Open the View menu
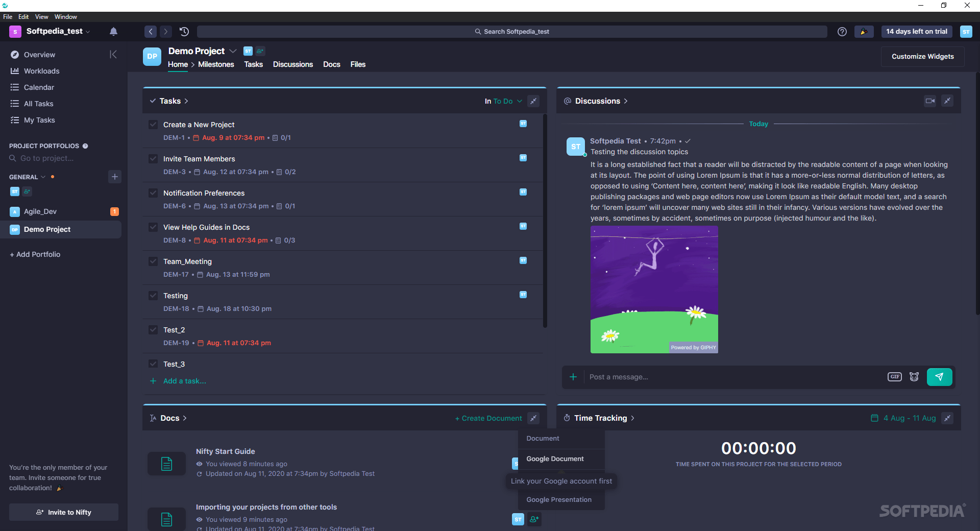 click(x=42, y=17)
